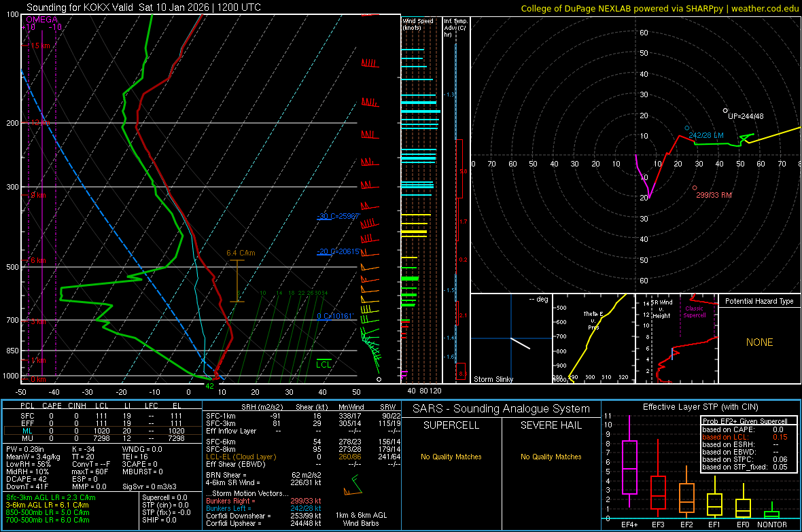Click the '-20 C=20615'' height label

tap(338, 251)
